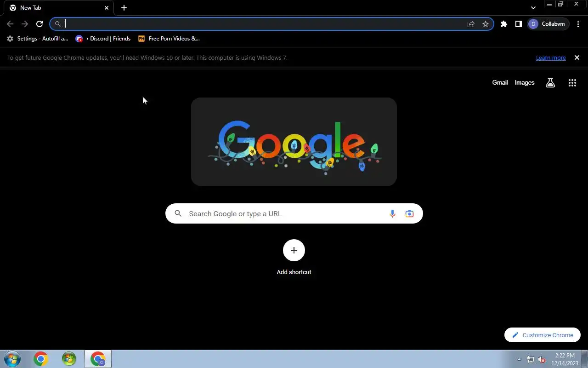Open the Discord | Friends bookmark
588x368 pixels.
pyautogui.click(x=103, y=39)
